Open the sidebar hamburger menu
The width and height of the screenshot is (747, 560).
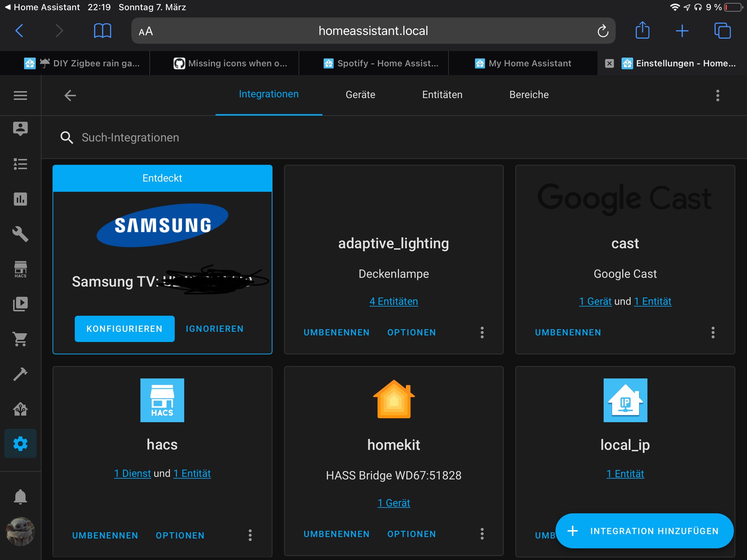pos(20,96)
